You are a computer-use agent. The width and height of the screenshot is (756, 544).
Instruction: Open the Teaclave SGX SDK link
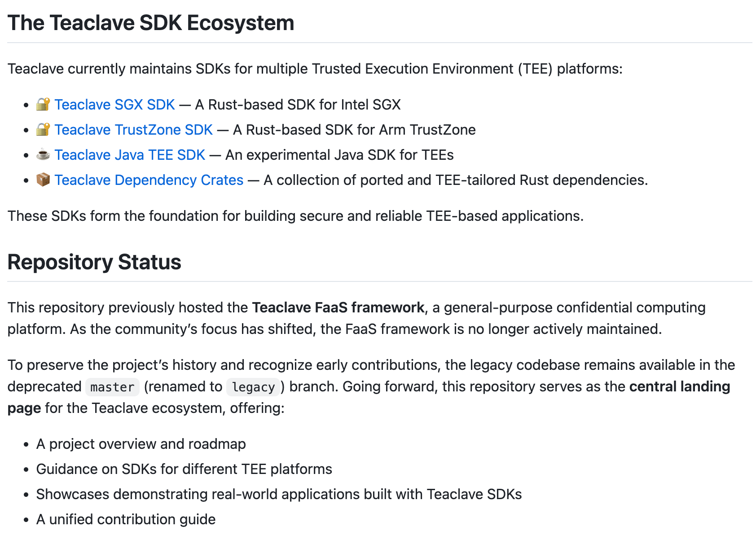pyautogui.click(x=114, y=105)
